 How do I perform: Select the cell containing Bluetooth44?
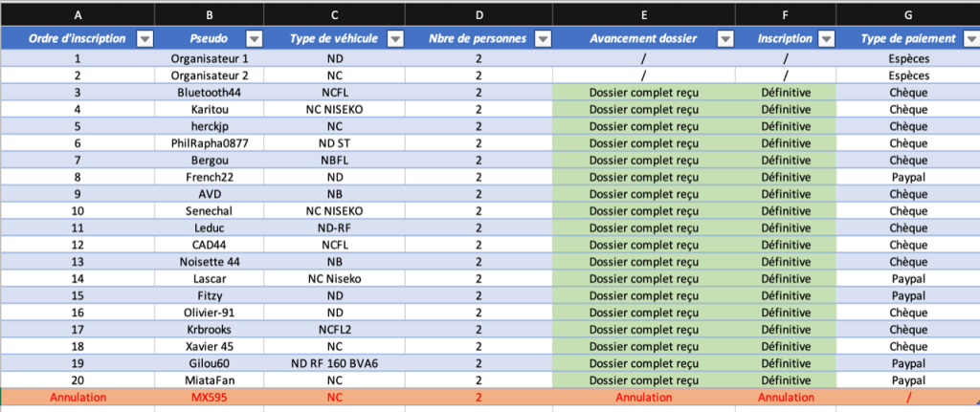coord(210,93)
